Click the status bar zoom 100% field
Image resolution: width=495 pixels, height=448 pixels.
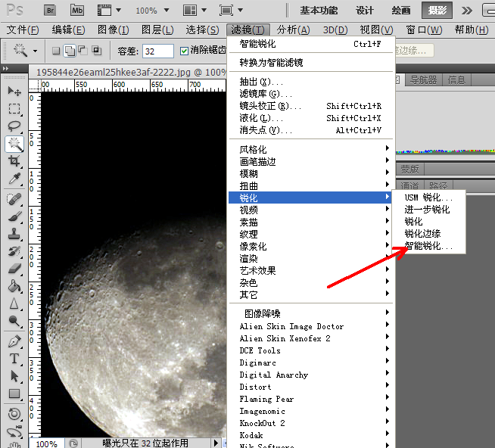point(47,443)
